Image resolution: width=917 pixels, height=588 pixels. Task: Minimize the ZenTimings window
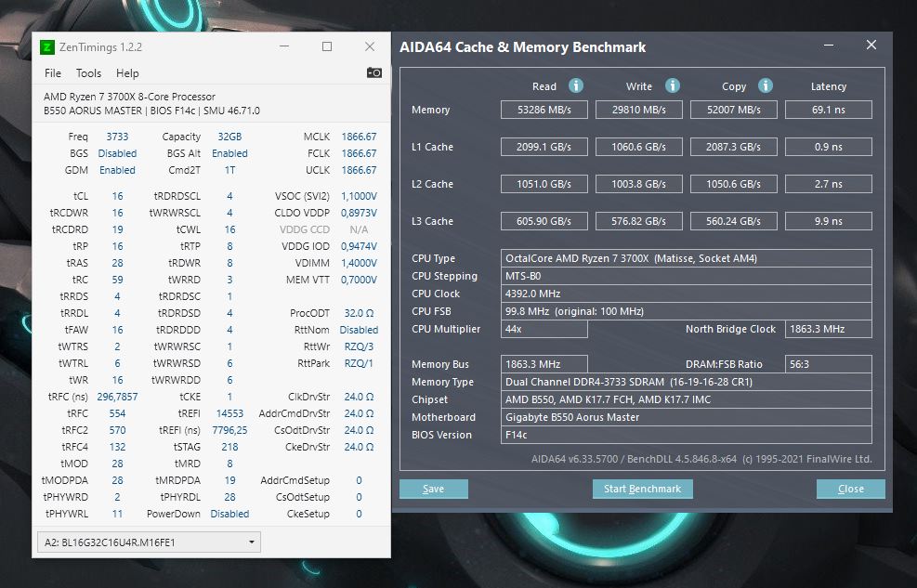coord(284,46)
